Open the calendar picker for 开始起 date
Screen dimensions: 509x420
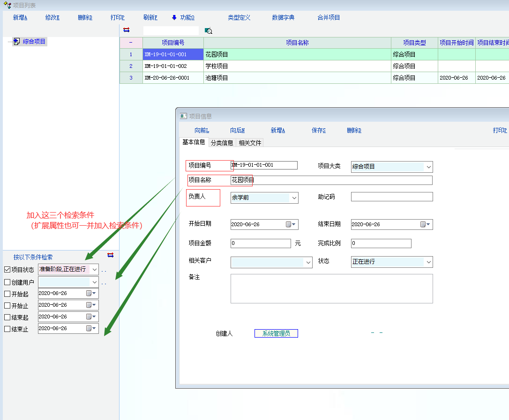(x=91, y=293)
